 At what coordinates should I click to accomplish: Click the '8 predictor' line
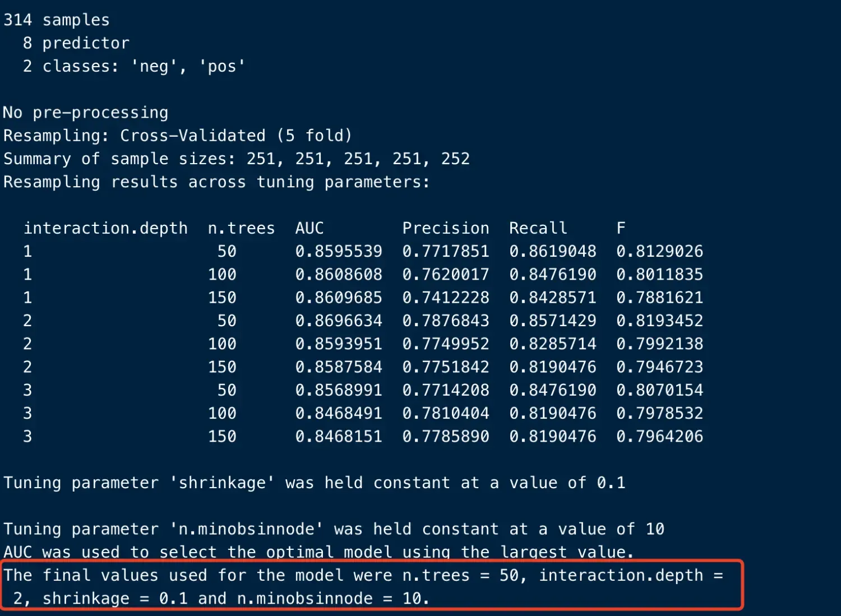point(76,43)
